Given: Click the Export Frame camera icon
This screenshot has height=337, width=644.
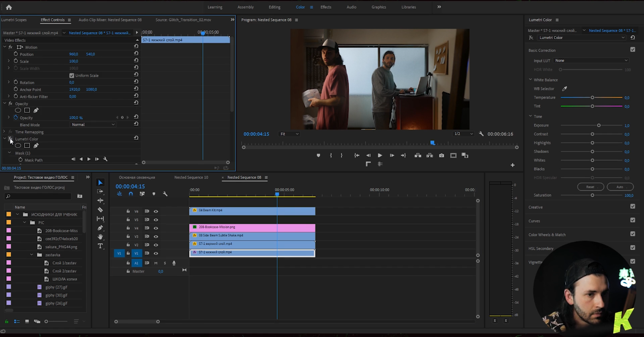Looking at the screenshot, I should (x=441, y=156).
